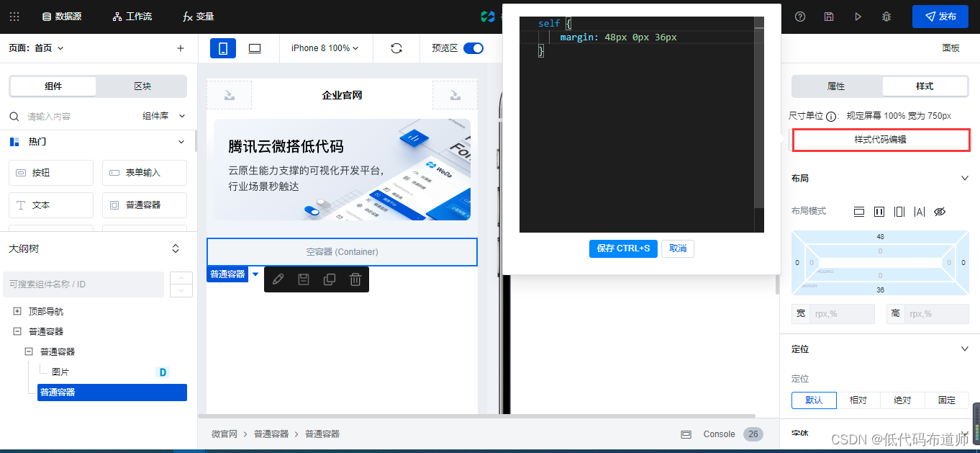Click the help question mark icon
This screenshot has width=980, height=453.
(800, 16)
